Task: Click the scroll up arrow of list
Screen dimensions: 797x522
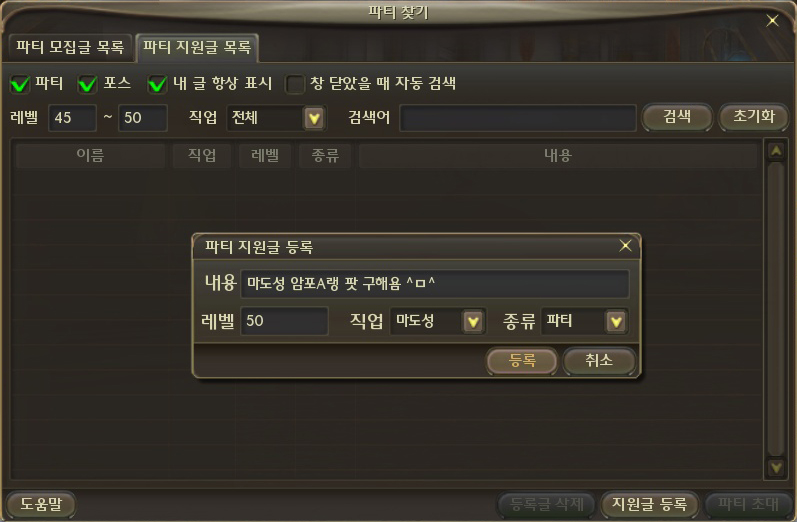Action: [776, 151]
